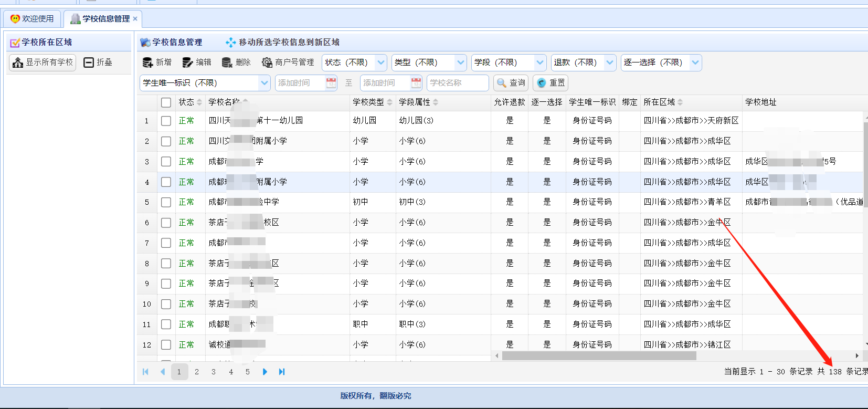The image size is (868, 409).
Task: Check row 2 checkbox
Action: click(166, 141)
